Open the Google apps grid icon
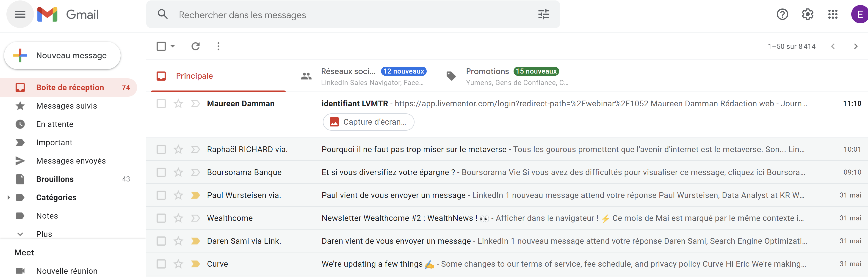Viewport: 868px width, 277px height. [x=833, y=14]
